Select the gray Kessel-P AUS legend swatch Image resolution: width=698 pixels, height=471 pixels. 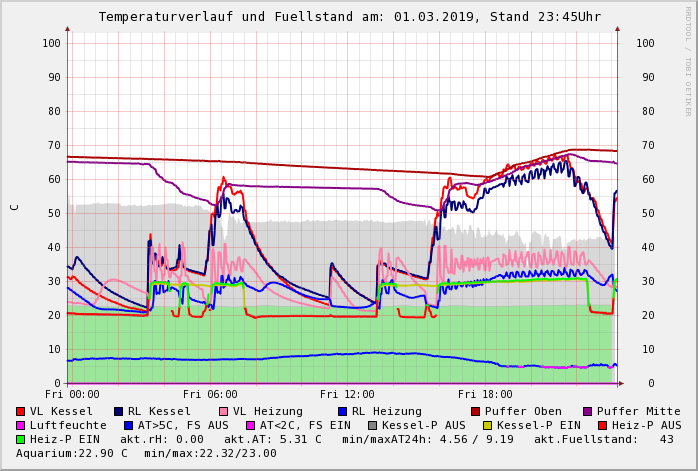[x=373, y=425]
